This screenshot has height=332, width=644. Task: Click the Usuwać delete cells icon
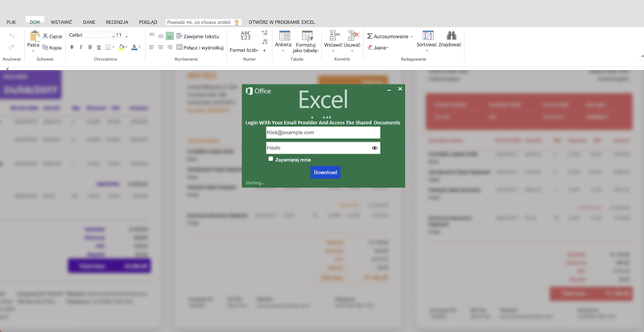pos(352,35)
